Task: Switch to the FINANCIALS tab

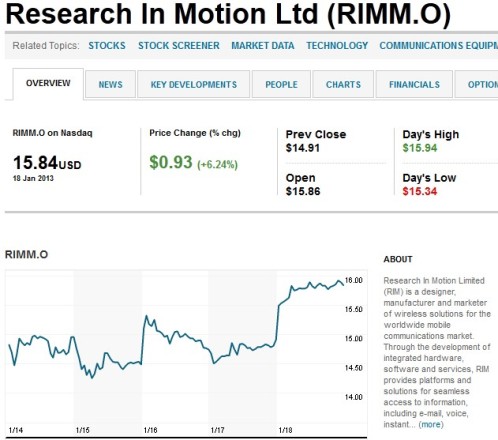Action: click(x=414, y=84)
